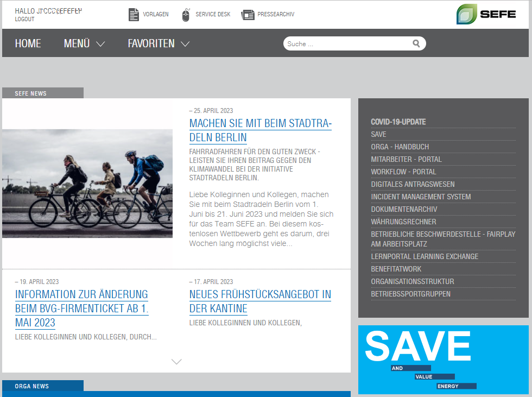Open BVG-Firmenticket article headline

click(82, 308)
